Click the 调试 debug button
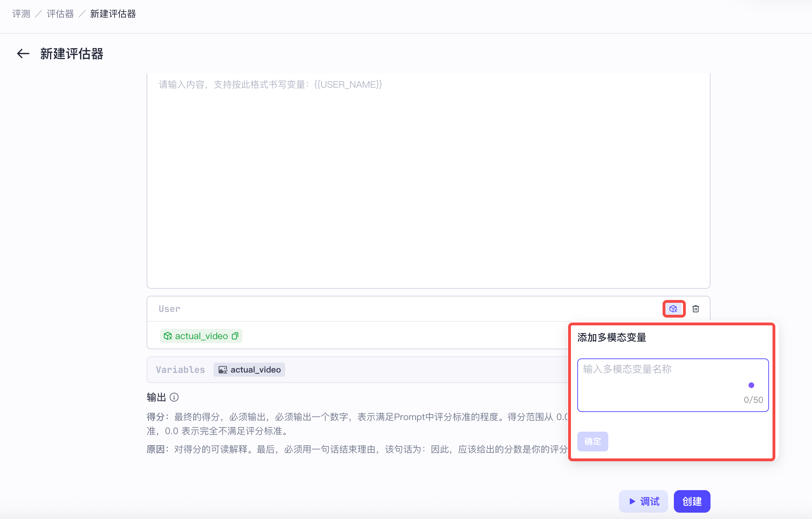Viewport: 812px width, 519px height. tap(644, 501)
